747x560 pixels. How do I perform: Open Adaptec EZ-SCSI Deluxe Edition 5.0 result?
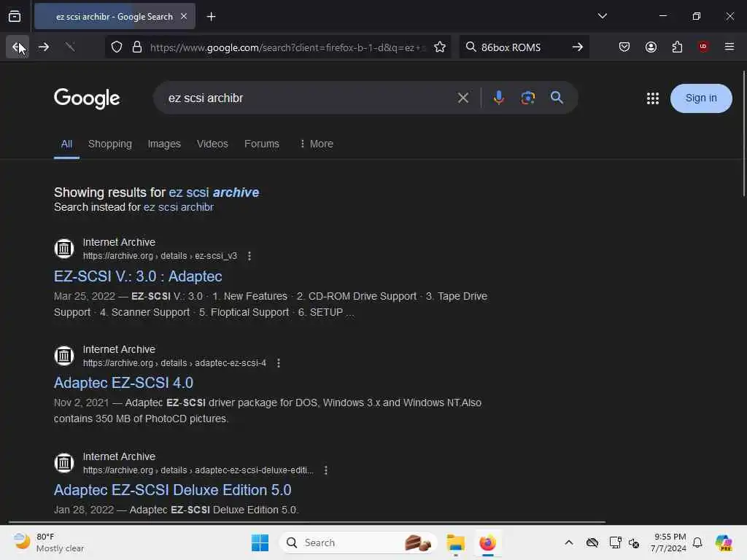click(x=172, y=490)
